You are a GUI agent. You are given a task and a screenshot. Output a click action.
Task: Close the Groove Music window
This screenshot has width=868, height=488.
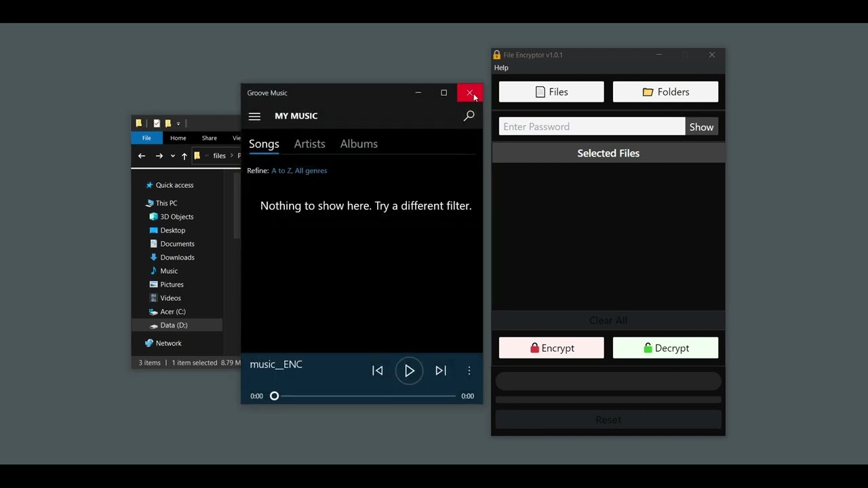470,93
